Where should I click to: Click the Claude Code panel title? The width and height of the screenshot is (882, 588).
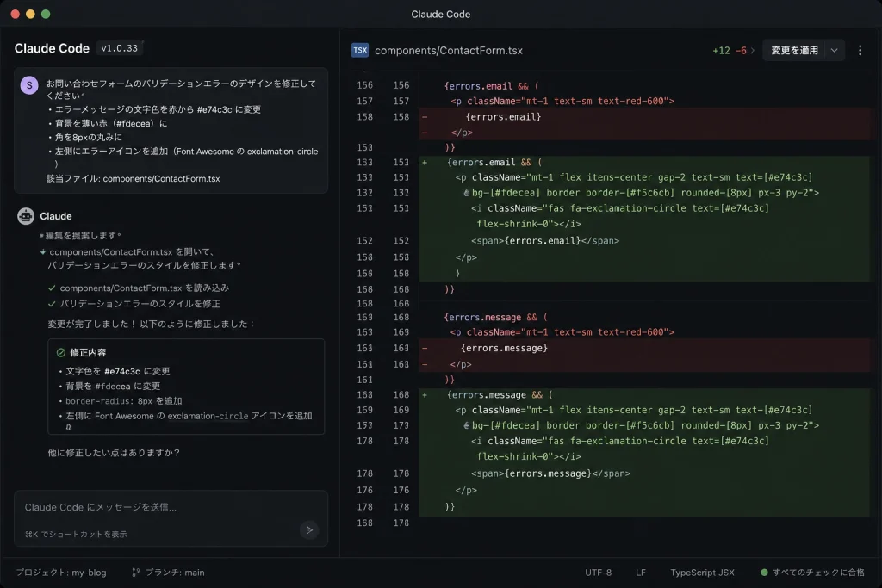[52, 48]
